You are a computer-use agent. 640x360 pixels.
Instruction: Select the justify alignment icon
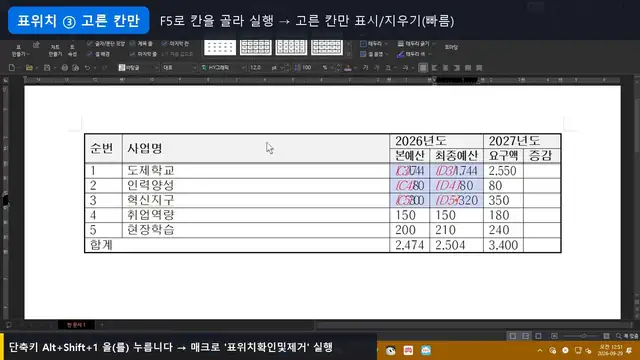tap(423, 68)
